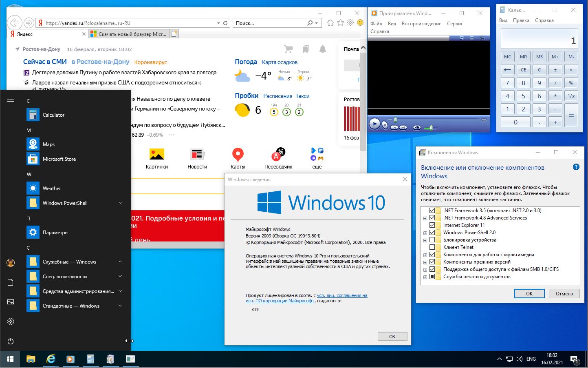Viewport: 588px width, 368px height.
Task: Open Вид menu in Calculator
Action: (x=503, y=20)
